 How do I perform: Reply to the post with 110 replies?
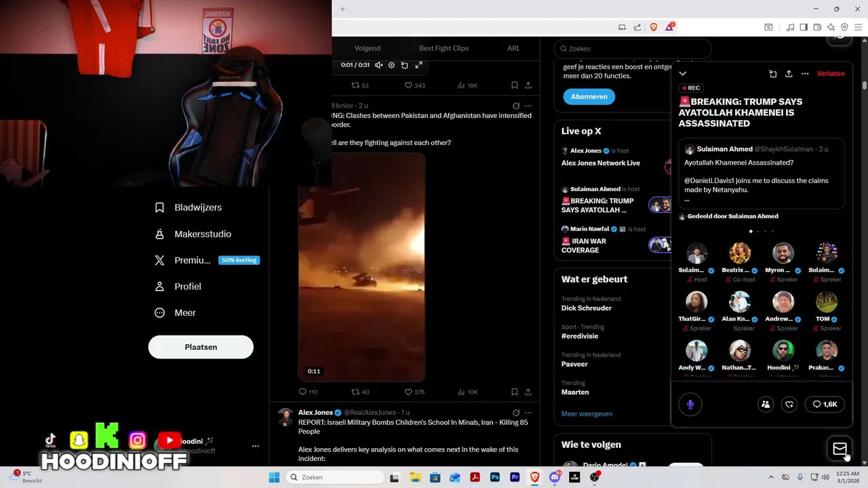tap(308, 392)
